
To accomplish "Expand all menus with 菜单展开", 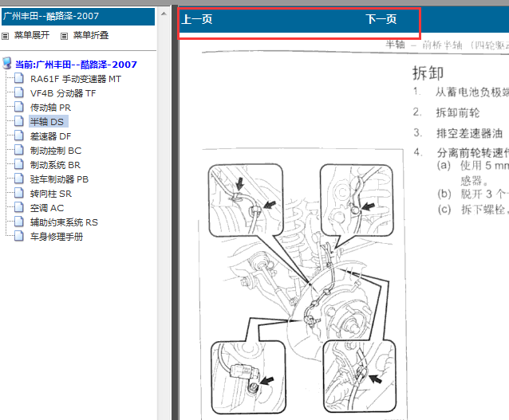I will point(31,35).
